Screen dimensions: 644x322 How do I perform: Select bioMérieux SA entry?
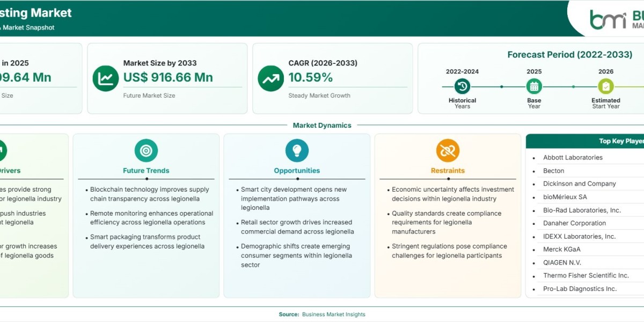[x=565, y=197]
